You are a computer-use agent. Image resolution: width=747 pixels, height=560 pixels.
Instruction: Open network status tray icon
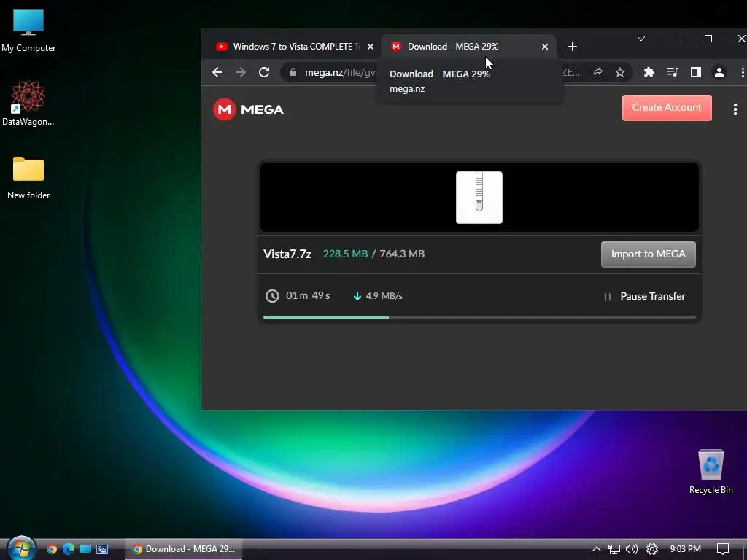click(614, 549)
